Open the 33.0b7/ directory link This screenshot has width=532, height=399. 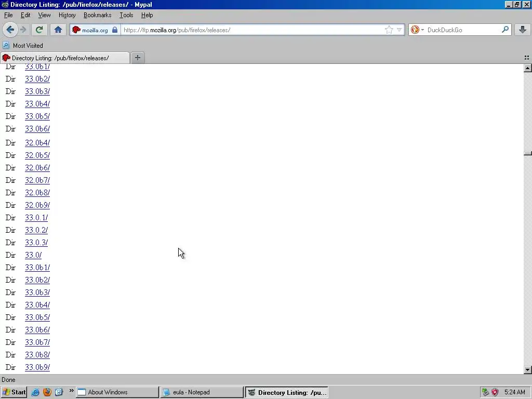37,342
